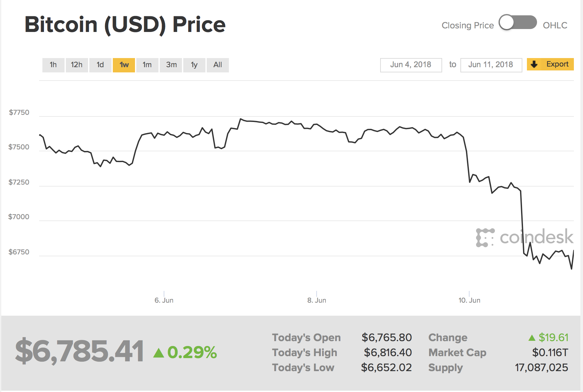Choose the 1d time range
This screenshot has height=392, width=583.
[100, 65]
